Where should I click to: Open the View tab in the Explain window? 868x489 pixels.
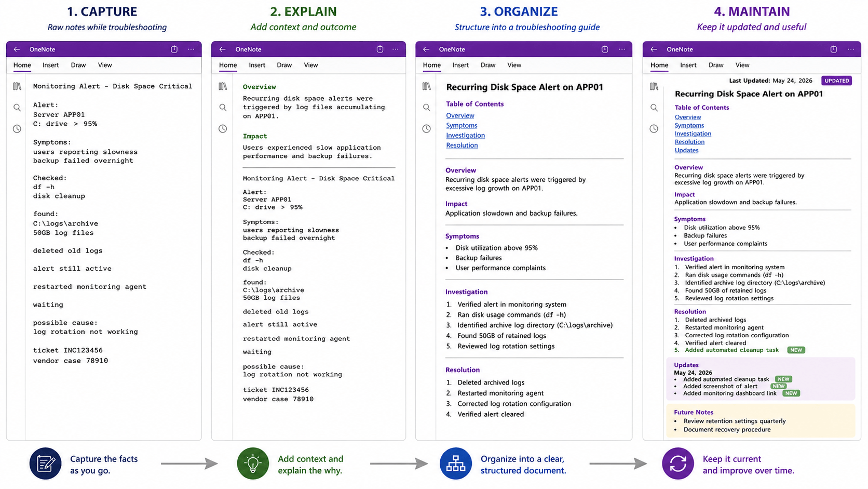pyautogui.click(x=311, y=65)
